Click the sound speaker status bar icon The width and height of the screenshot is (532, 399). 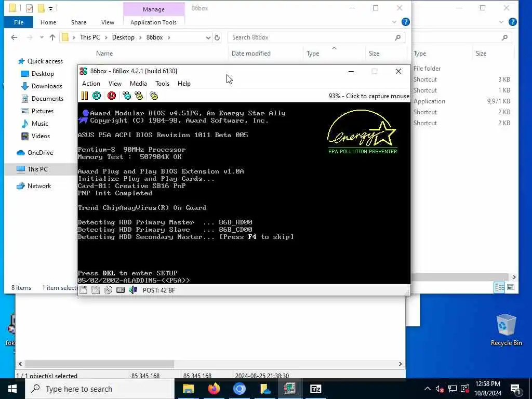[133, 290]
